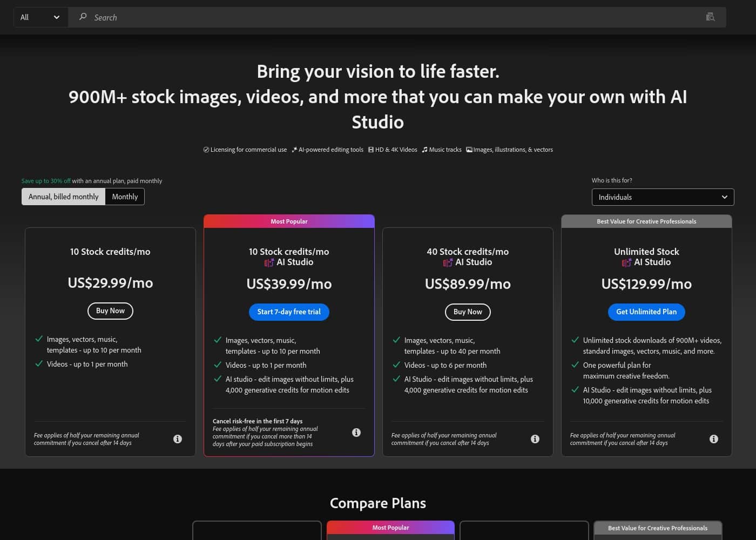This screenshot has height=540, width=756.
Task: Click the AI-powered editing tools icon
Action: (294, 150)
